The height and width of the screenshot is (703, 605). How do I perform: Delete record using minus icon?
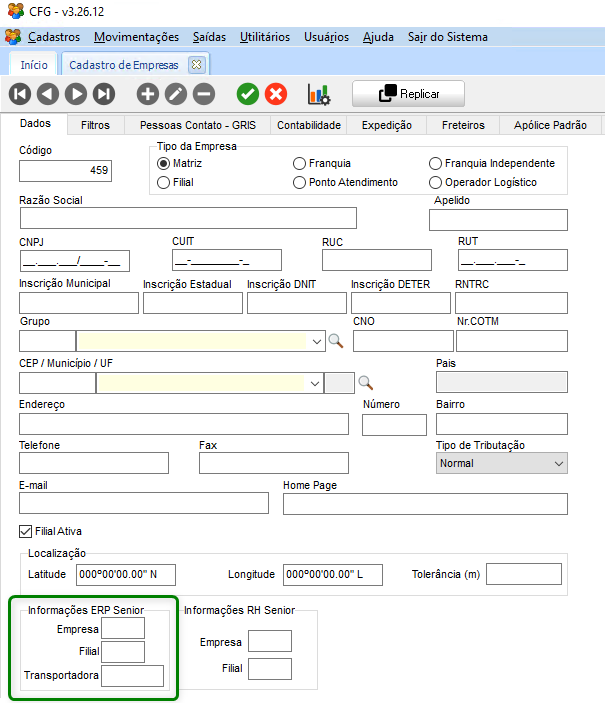point(204,94)
